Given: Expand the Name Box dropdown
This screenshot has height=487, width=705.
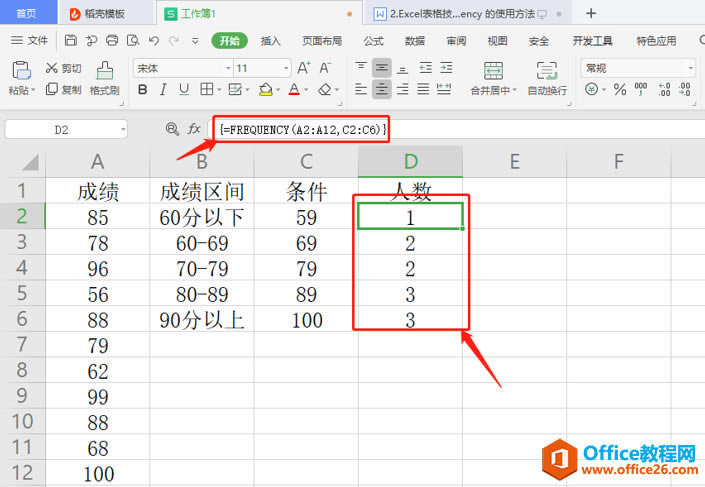Looking at the screenshot, I should click(x=123, y=130).
